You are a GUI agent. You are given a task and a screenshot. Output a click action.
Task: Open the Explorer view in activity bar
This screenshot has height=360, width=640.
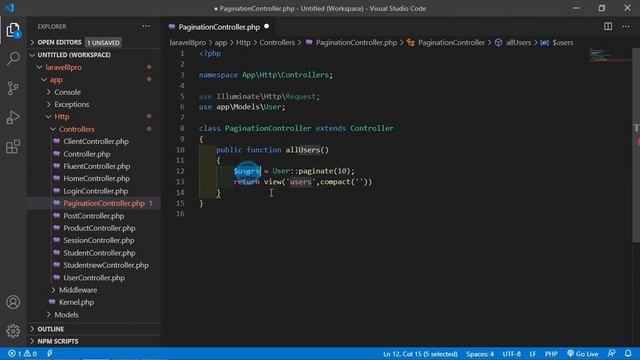(13, 30)
